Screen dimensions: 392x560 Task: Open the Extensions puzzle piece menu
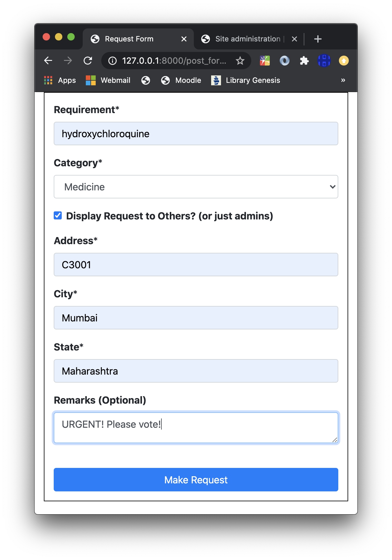(304, 61)
